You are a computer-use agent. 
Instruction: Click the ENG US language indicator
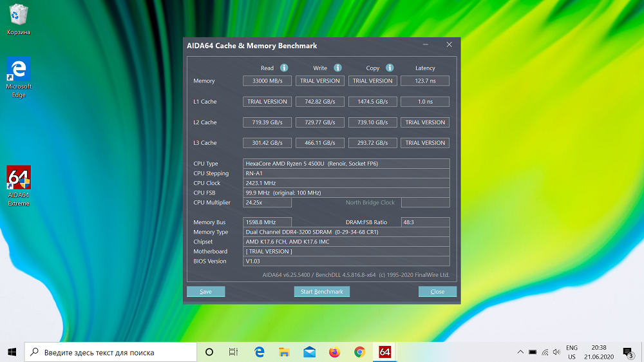coord(572,352)
